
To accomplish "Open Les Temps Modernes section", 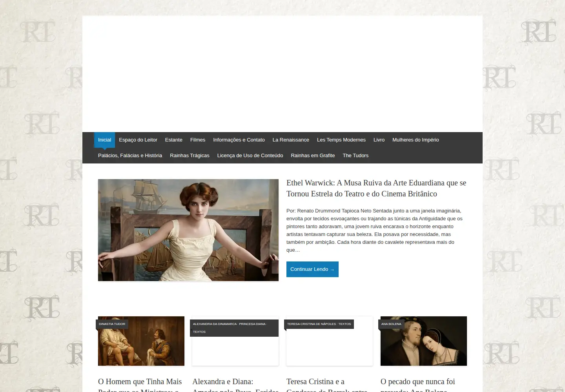I will click(x=341, y=140).
